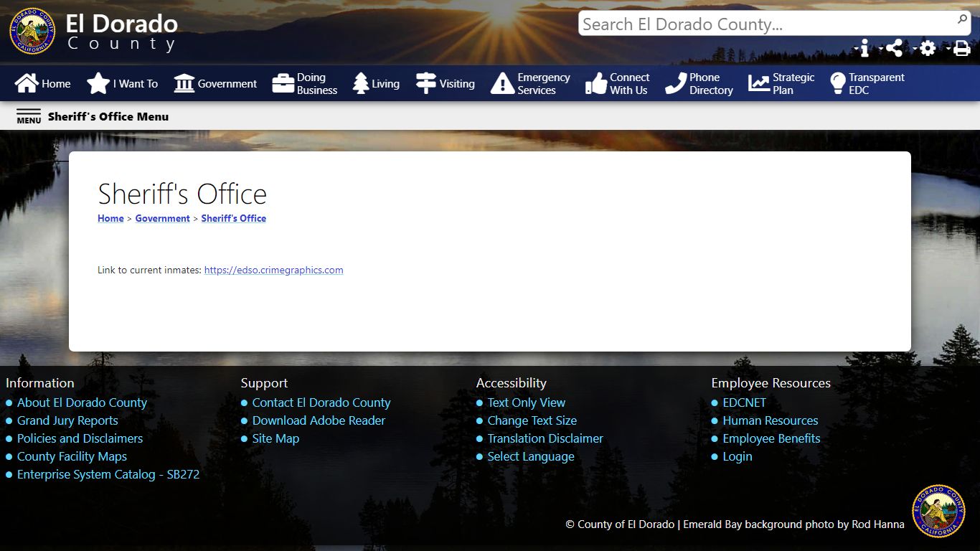Click the El Dorado County seal logo

coord(32,32)
